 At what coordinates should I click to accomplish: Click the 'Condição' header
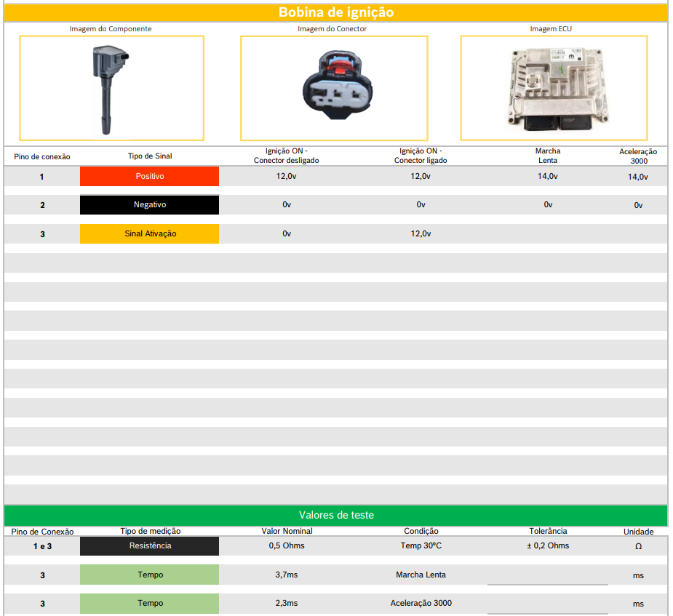(421, 531)
